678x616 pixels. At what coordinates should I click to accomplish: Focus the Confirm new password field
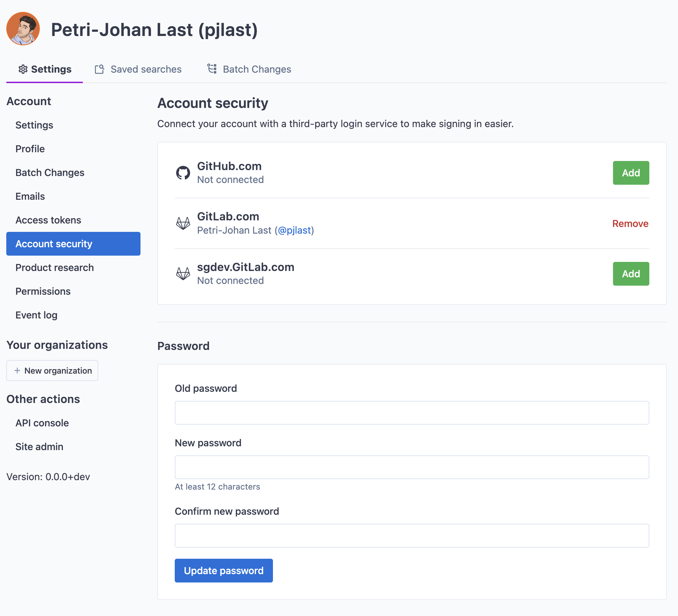pyautogui.click(x=412, y=536)
